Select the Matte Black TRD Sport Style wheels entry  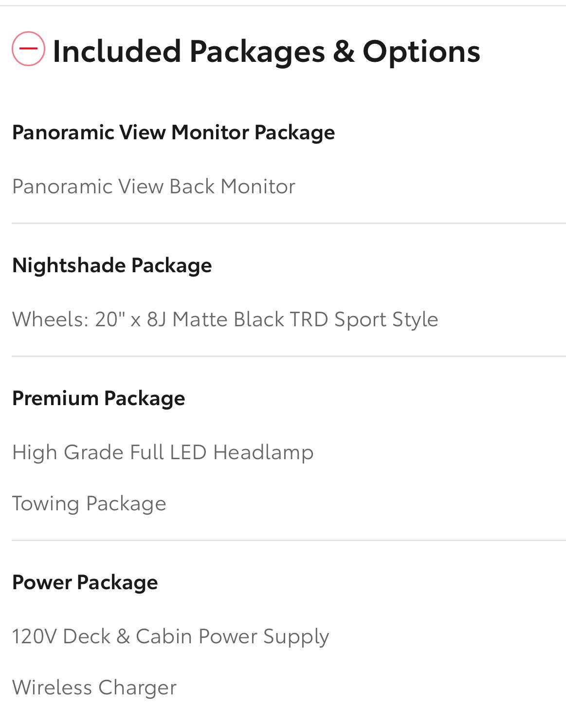225,319
